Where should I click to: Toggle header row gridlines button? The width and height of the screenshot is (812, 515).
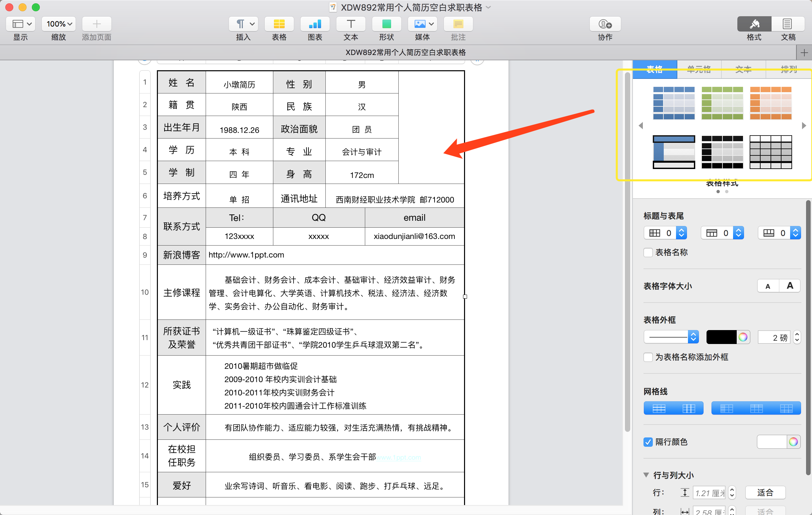point(756,408)
